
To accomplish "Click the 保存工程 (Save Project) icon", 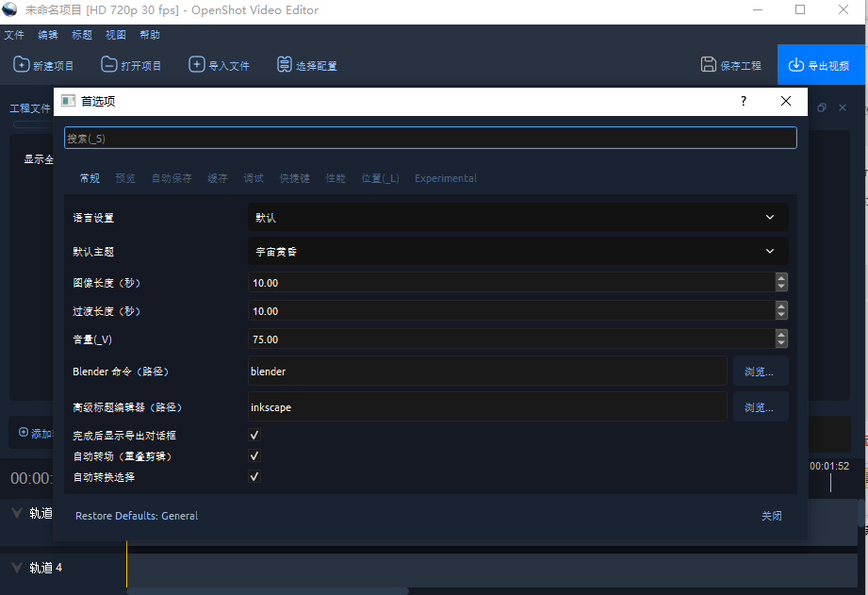I will 707,64.
